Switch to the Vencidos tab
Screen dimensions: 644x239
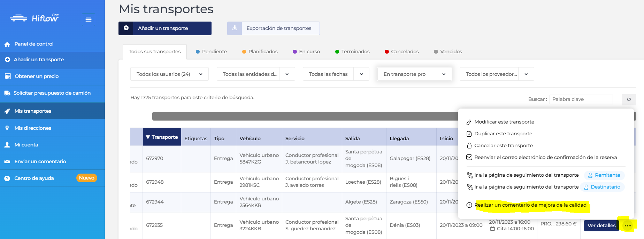(x=448, y=51)
